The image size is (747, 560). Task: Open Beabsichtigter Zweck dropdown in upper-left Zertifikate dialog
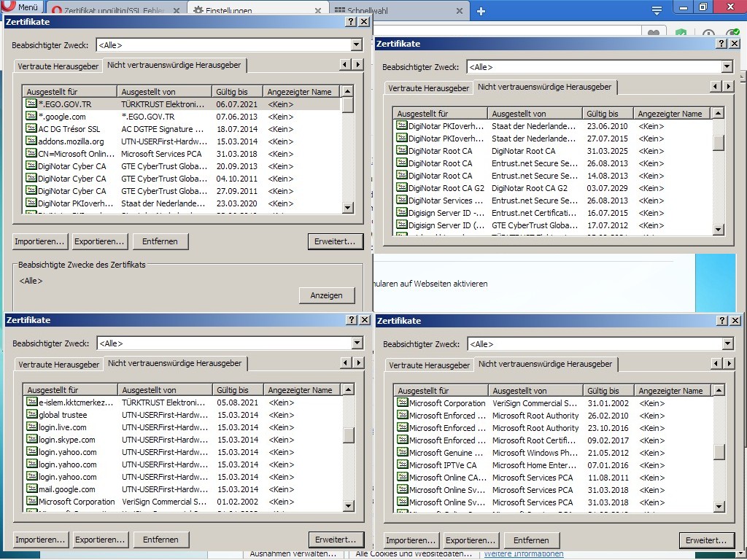356,44
